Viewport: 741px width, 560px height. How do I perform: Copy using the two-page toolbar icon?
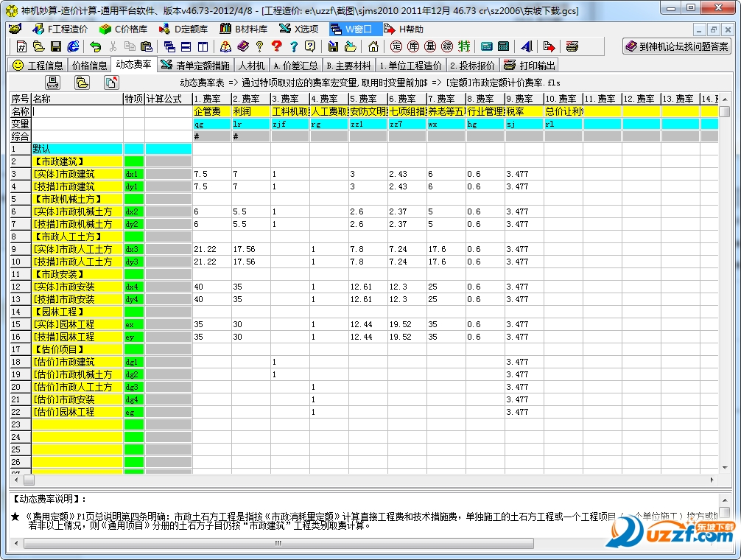[130, 46]
